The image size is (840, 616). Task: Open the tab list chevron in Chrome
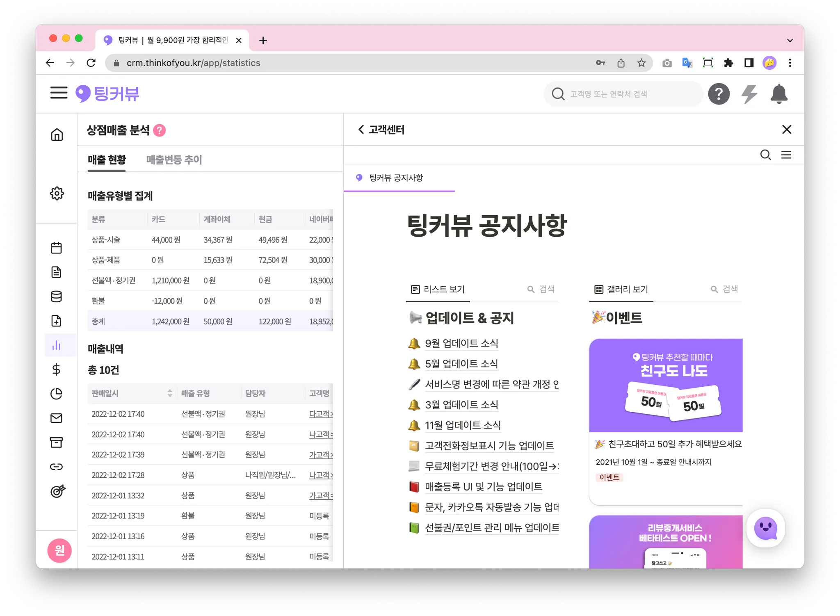click(790, 40)
